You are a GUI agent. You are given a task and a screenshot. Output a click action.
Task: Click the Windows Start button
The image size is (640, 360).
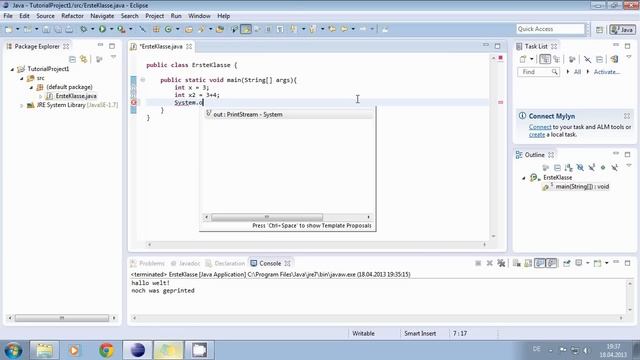tap(13, 350)
